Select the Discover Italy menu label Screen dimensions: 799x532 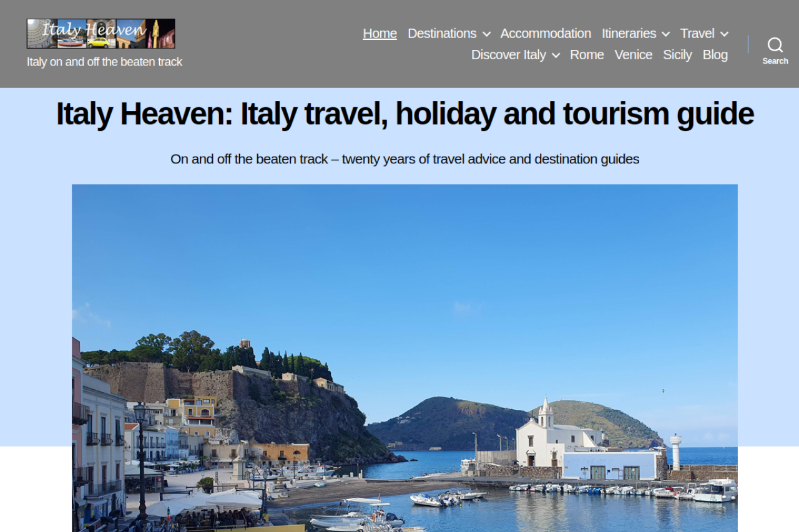tap(509, 55)
